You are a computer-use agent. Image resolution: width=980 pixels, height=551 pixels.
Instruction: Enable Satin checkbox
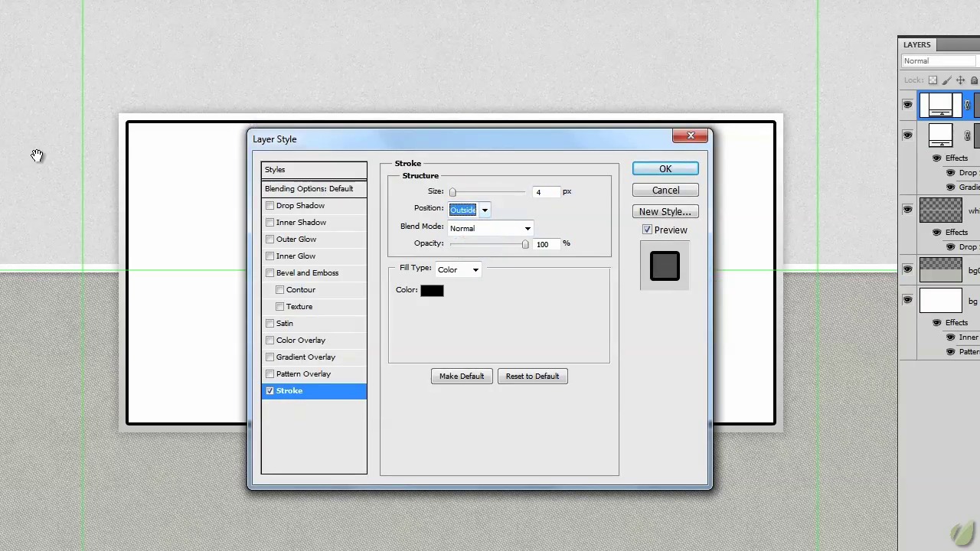[269, 323]
